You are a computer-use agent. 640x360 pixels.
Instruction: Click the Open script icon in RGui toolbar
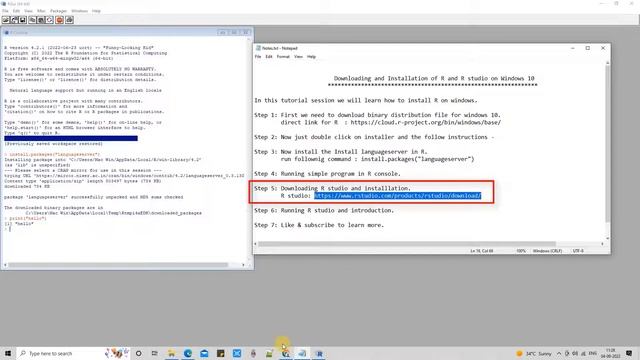(x=6, y=20)
